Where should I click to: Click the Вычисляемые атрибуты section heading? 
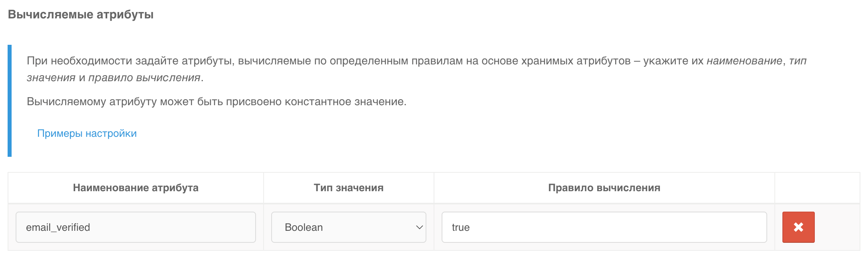tap(81, 14)
